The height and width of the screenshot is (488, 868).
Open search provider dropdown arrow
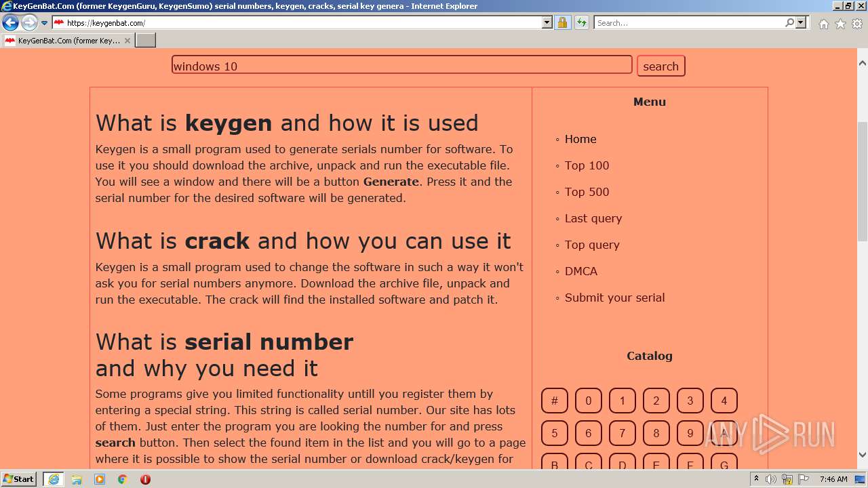801,23
